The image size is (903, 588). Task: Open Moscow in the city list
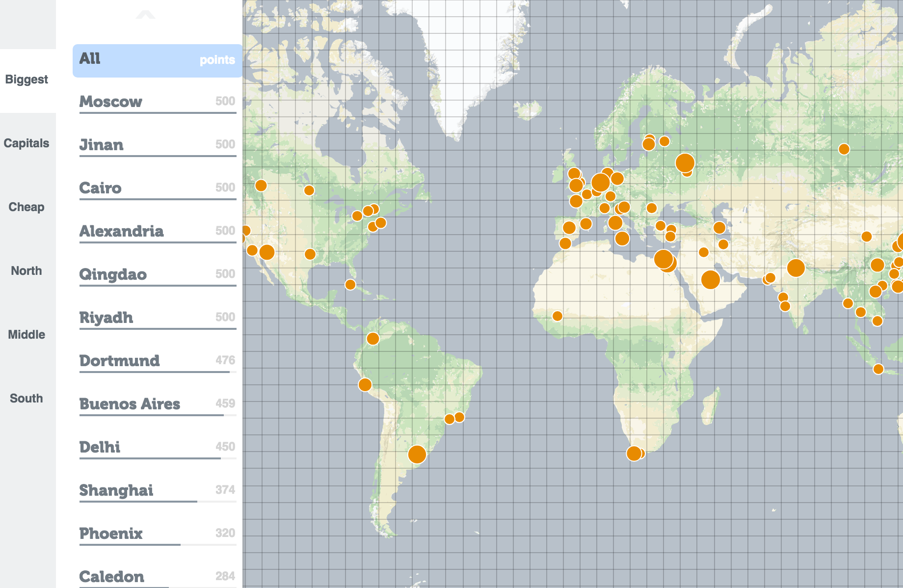(x=158, y=102)
